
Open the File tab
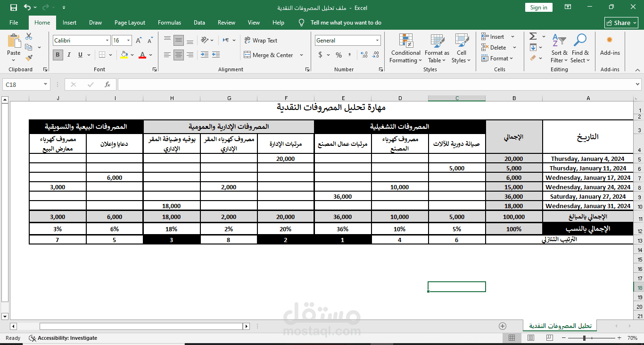tap(14, 23)
